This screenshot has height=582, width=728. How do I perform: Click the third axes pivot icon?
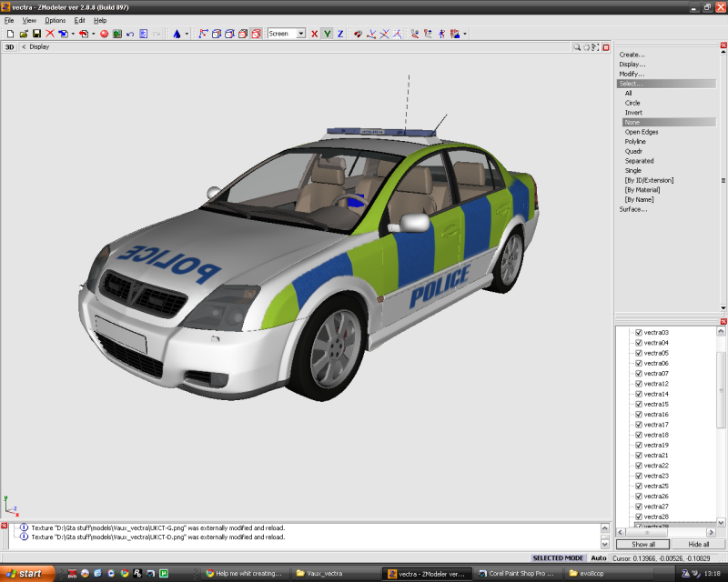pyautogui.click(x=398, y=34)
